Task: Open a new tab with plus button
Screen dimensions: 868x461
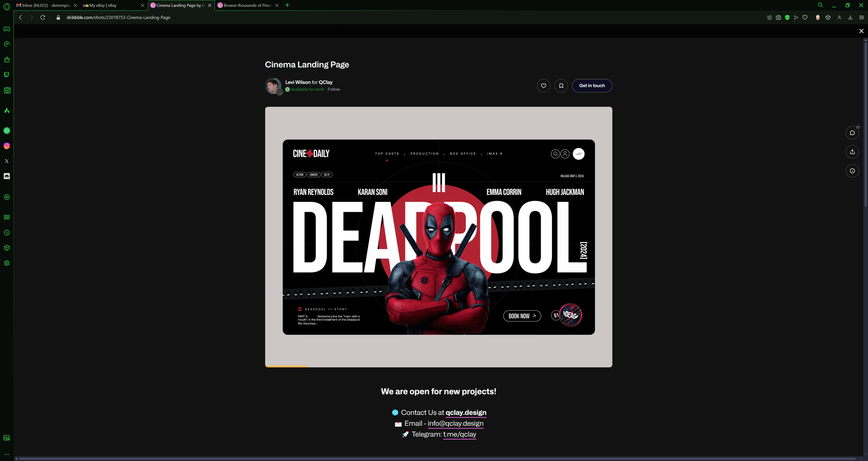Action: 288,5
